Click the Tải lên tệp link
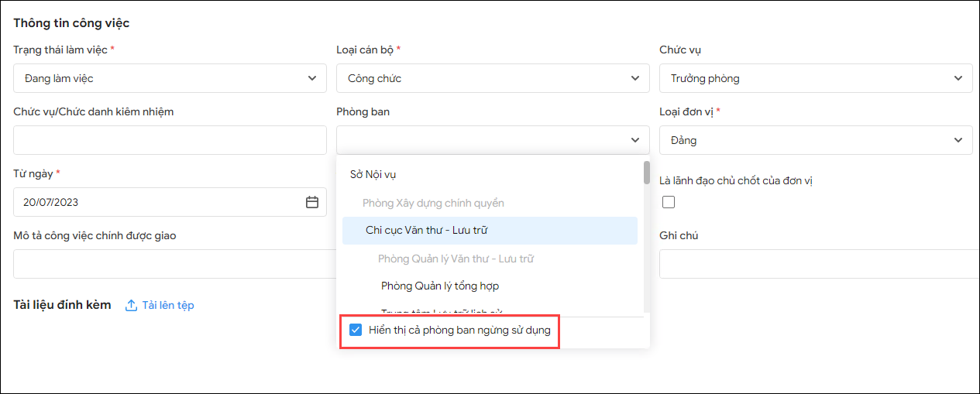 pos(168,305)
